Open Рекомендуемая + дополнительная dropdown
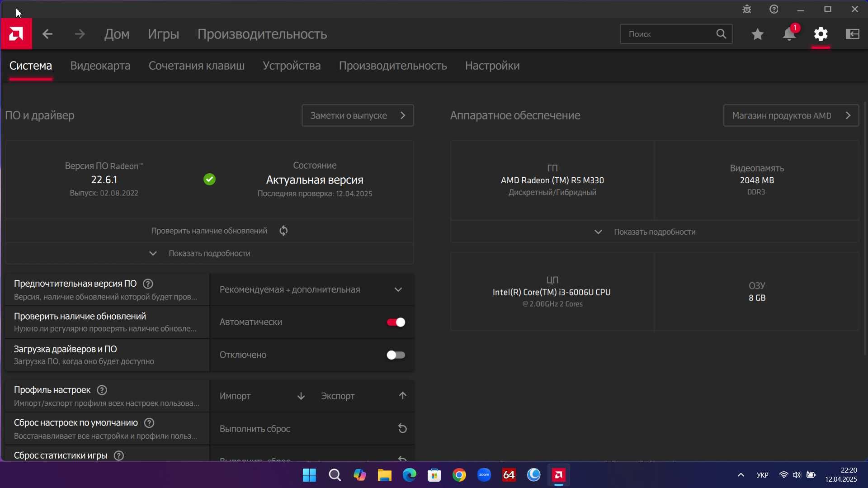868x488 pixels. 312,290
